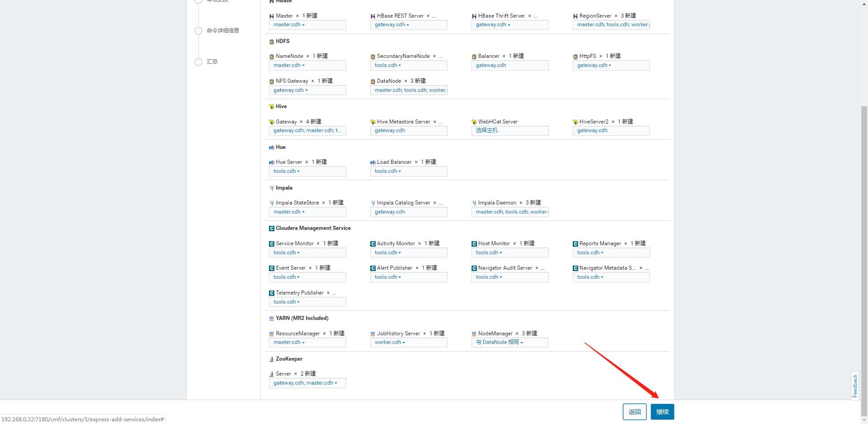Open the NFS Gateway host dropdown
The image size is (868, 424).
(307, 91)
